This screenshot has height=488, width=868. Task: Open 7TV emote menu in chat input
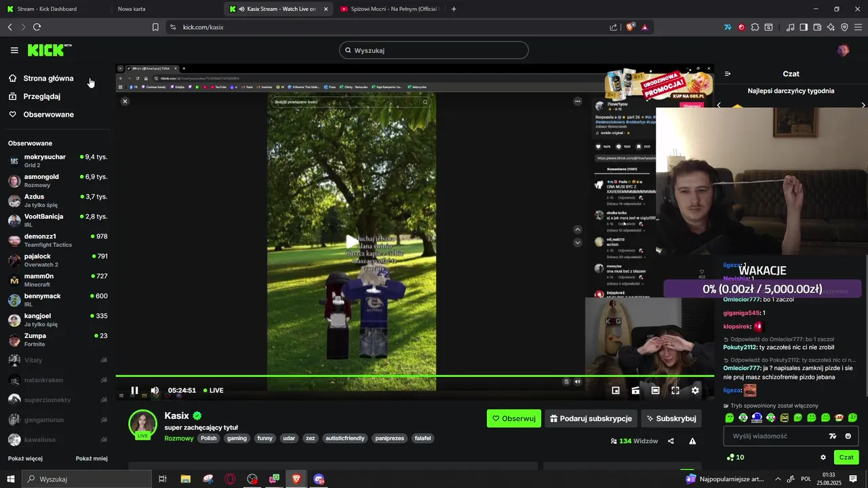[833, 436]
